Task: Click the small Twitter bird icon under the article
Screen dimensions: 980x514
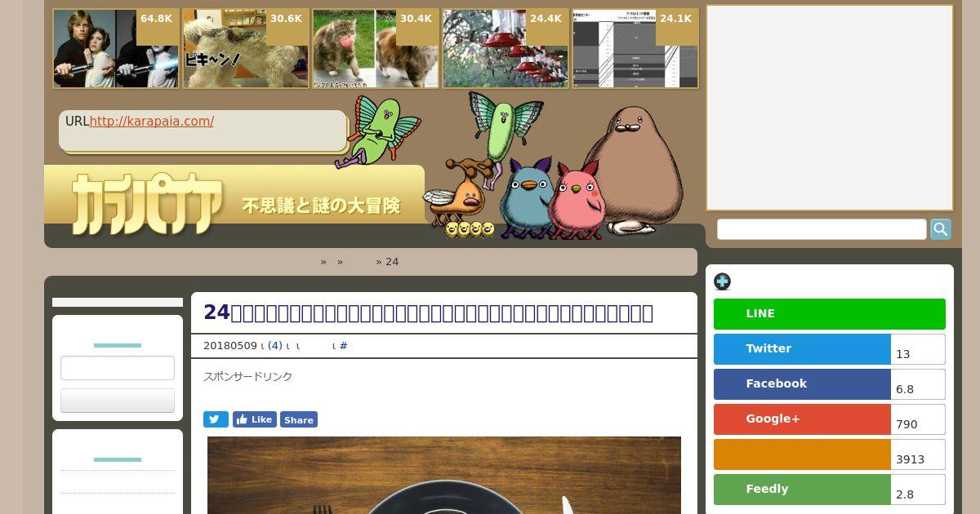Action: pyautogui.click(x=216, y=419)
